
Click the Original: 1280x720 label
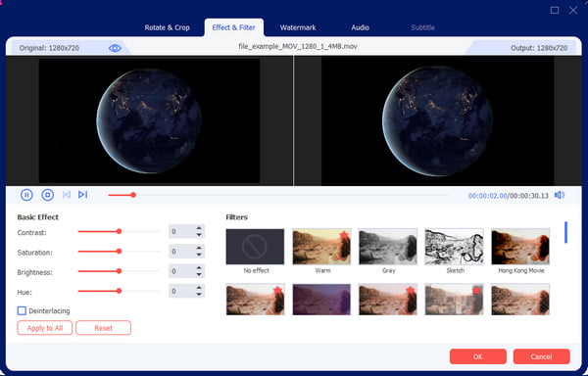tap(49, 48)
